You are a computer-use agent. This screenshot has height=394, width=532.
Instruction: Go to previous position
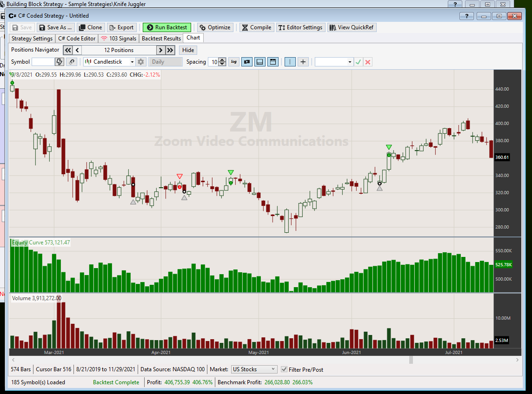point(77,50)
